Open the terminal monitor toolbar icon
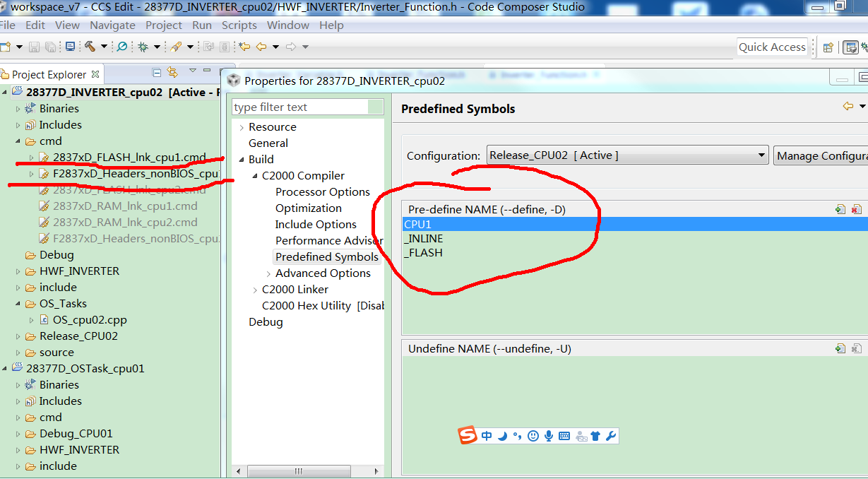868x479 pixels. point(70,47)
